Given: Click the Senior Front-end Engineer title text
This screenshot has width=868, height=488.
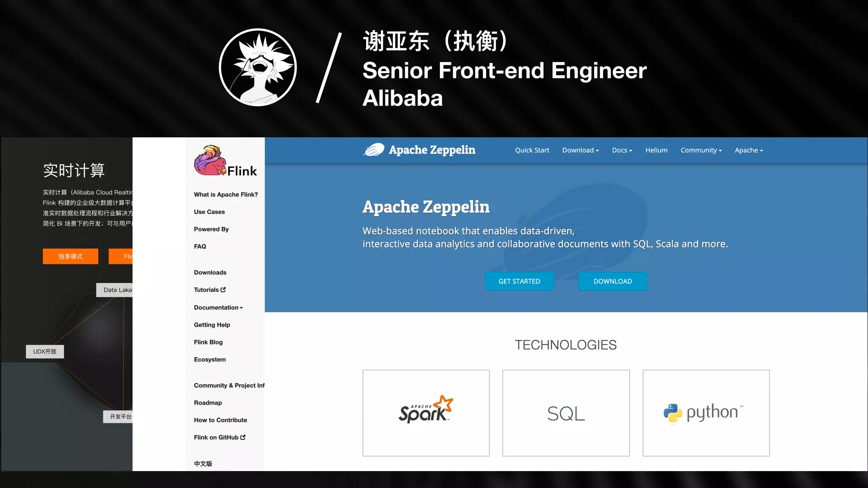Looking at the screenshot, I should click(x=504, y=70).
